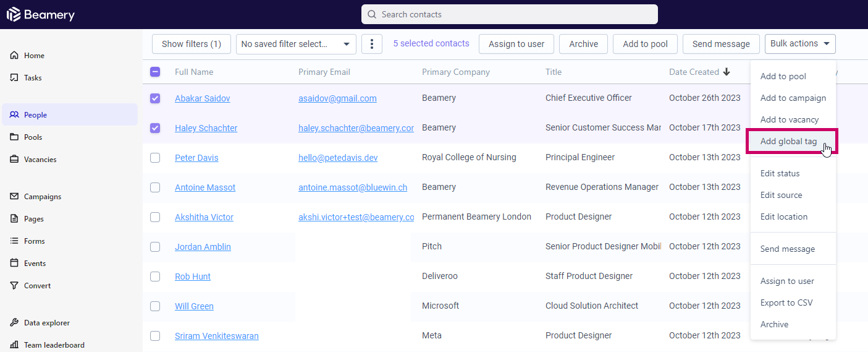Click the Search contacts field
This screenshot has width=868, height=352.
click(510, 14)
